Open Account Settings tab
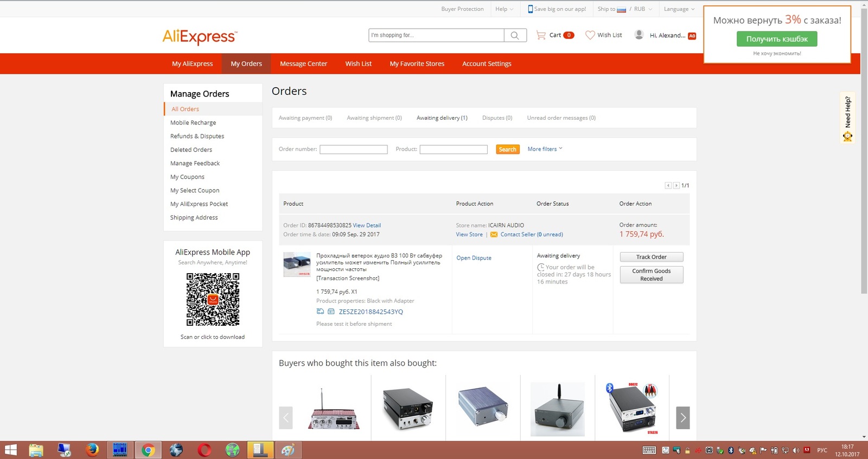 (x=487, y=64)
